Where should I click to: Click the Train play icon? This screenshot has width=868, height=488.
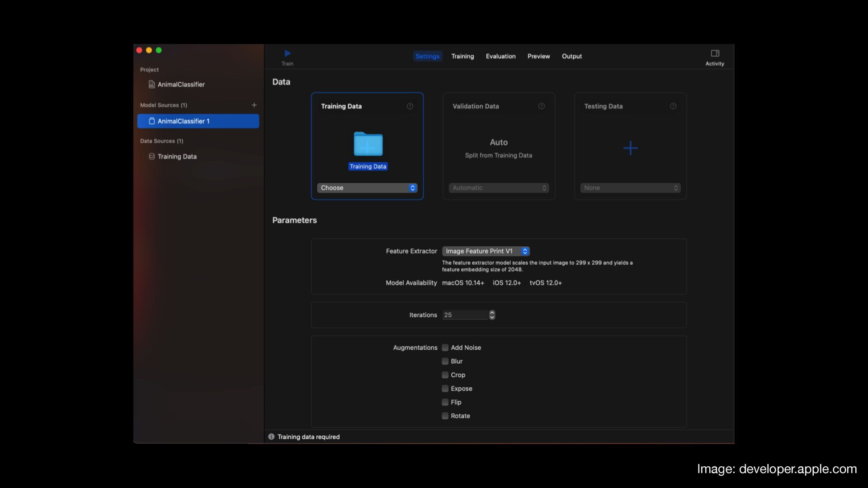(x=288, y=53)
